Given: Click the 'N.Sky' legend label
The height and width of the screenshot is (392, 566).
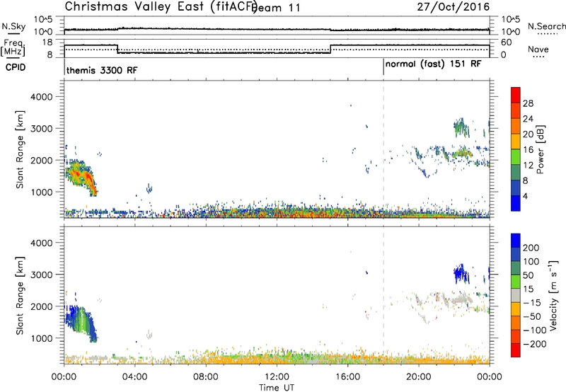Looking at the screenshot, I should 13,26.
